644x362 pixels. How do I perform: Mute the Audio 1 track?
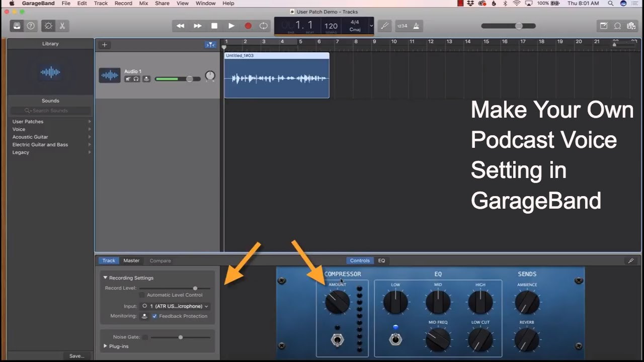[128, 79]
